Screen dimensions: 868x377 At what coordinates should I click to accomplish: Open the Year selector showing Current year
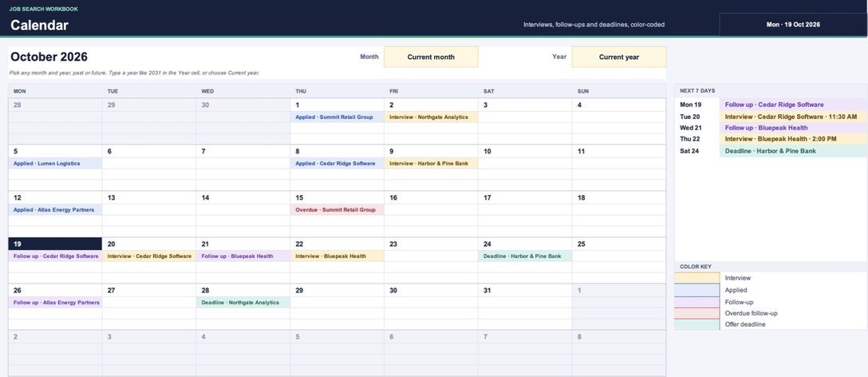coord(618,57)
